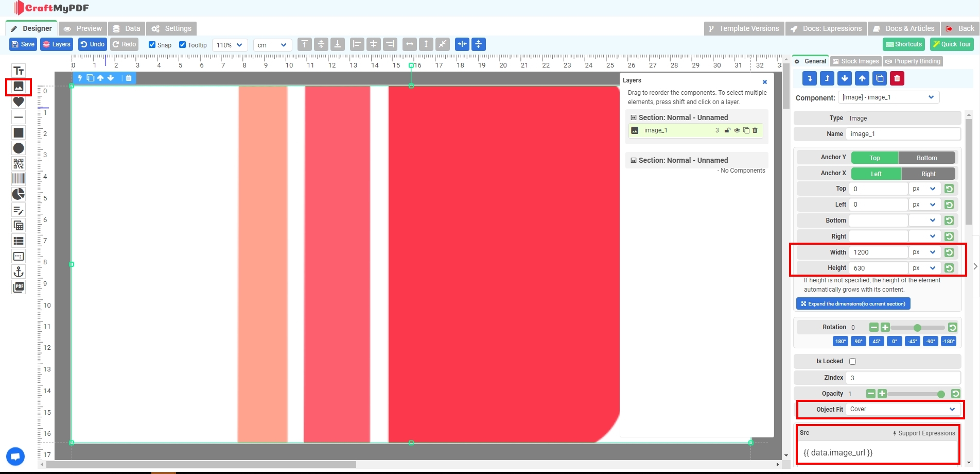Screen dimensions: 980x474
Task: Open the Stock Images tab
Action: 855,61
